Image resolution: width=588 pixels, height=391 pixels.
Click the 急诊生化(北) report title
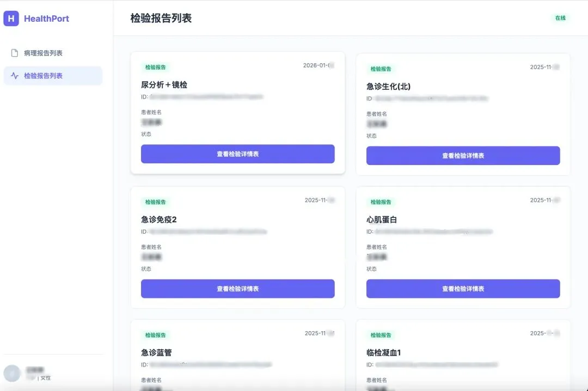(x=389, y=86)
